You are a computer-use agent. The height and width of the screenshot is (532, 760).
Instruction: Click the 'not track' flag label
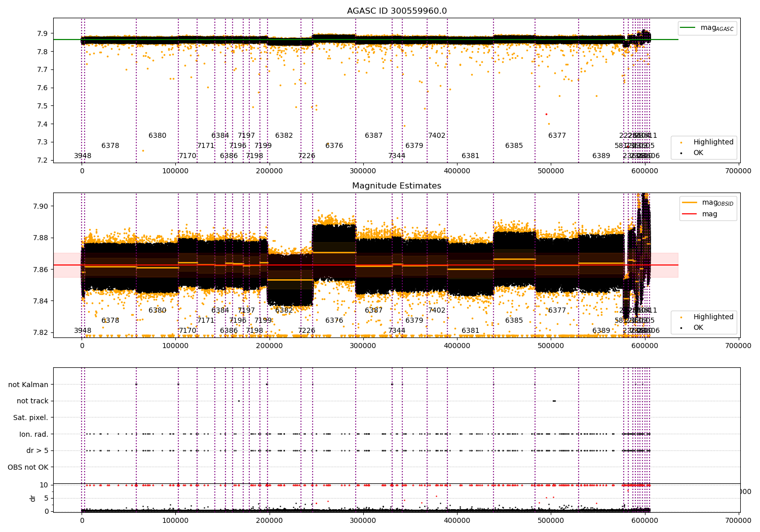[x=32, y=401]
